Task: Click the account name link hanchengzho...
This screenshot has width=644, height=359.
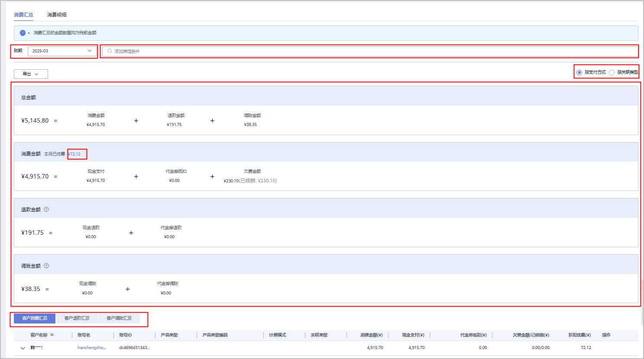Action: click(x=92, y=348)
